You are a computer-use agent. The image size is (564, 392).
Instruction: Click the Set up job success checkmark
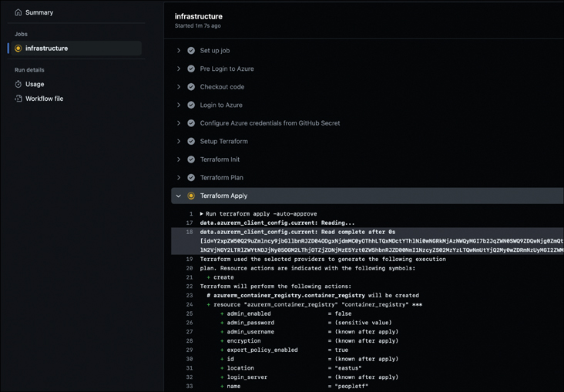coord(191,51)
